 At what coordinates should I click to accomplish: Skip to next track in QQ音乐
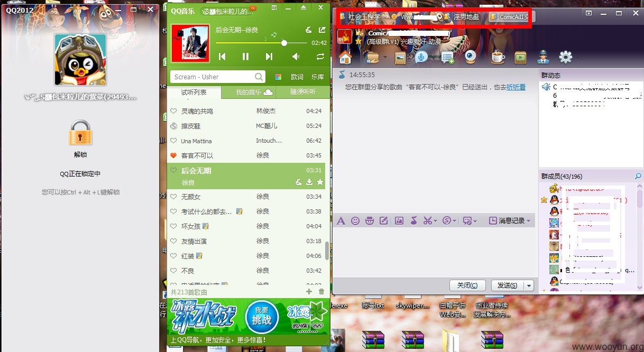click(x=269, y=57)
